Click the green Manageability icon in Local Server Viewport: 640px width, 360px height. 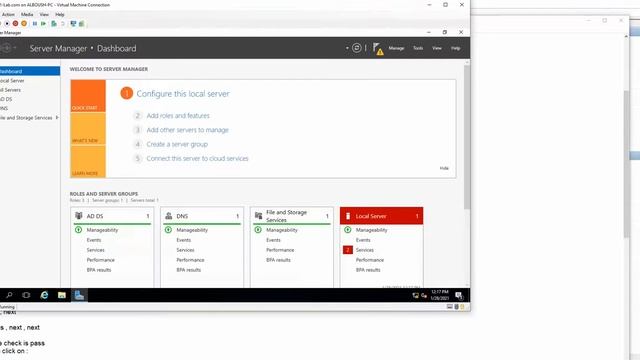(348, 230)
